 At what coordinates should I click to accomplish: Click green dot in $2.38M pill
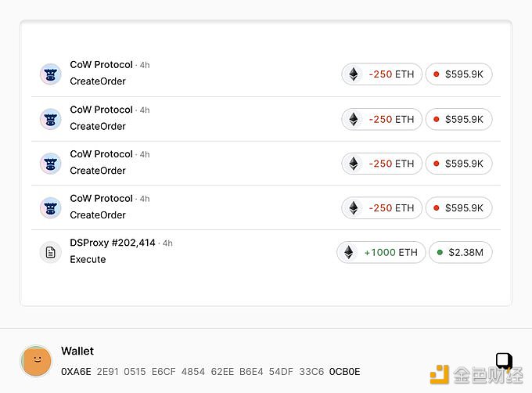coord(440,252)
